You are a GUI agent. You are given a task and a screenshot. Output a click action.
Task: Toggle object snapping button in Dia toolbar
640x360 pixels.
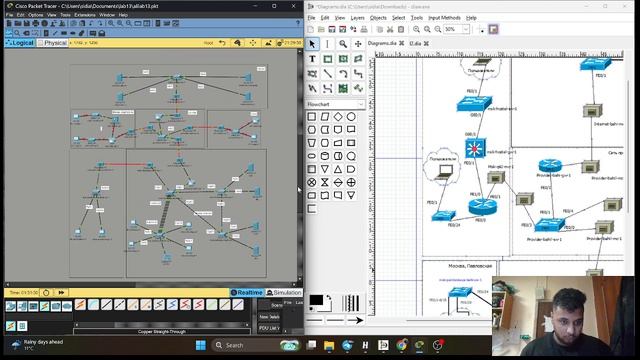click(x=493, y=29)
